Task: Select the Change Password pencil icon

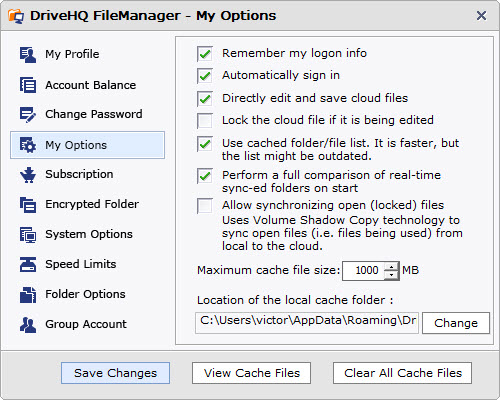Action: click(x=28, y=114)
